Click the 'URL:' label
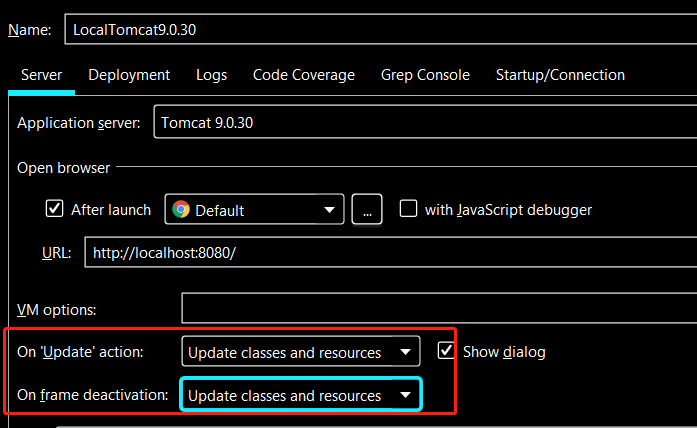The image size is (697, 428). click(x=56, y=253)
